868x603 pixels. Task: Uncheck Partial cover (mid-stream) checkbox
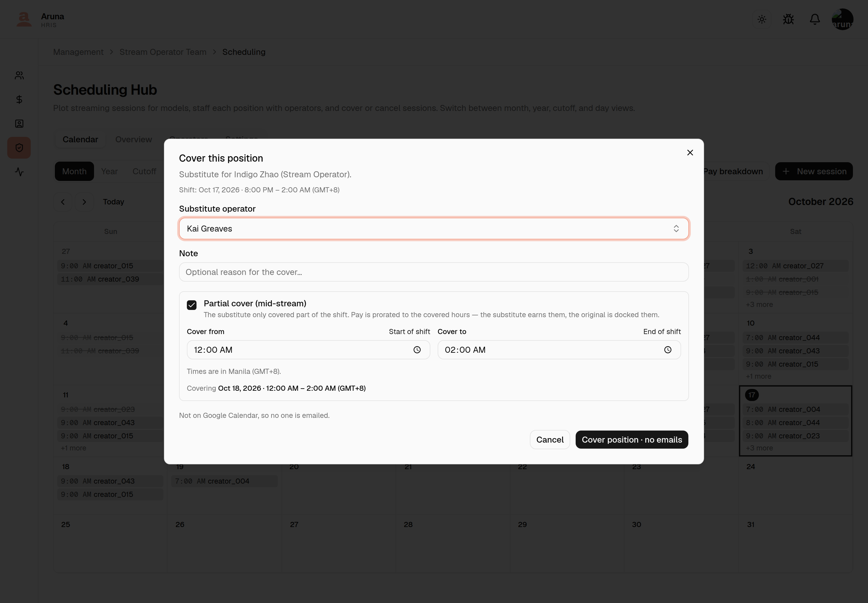tap(191, 305)
